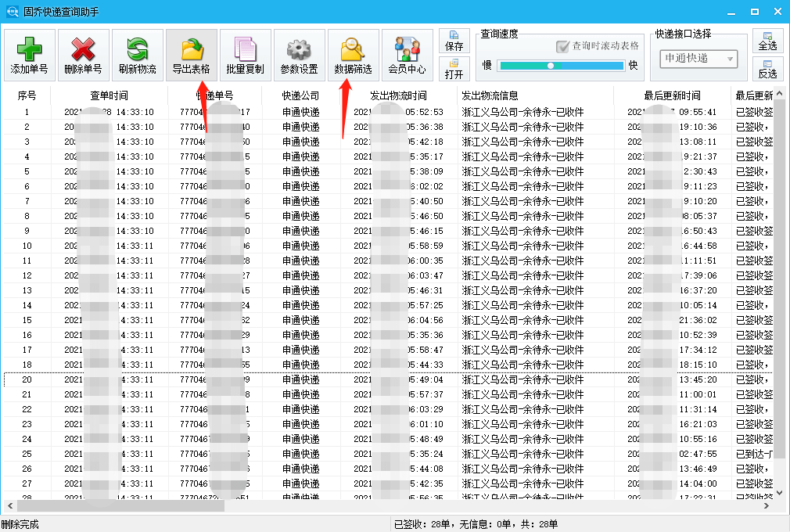790x532 pixels.
Task: Open 参数设置 (Parameter Settings)
Action: pyautogui.click(x=298, y=53)
